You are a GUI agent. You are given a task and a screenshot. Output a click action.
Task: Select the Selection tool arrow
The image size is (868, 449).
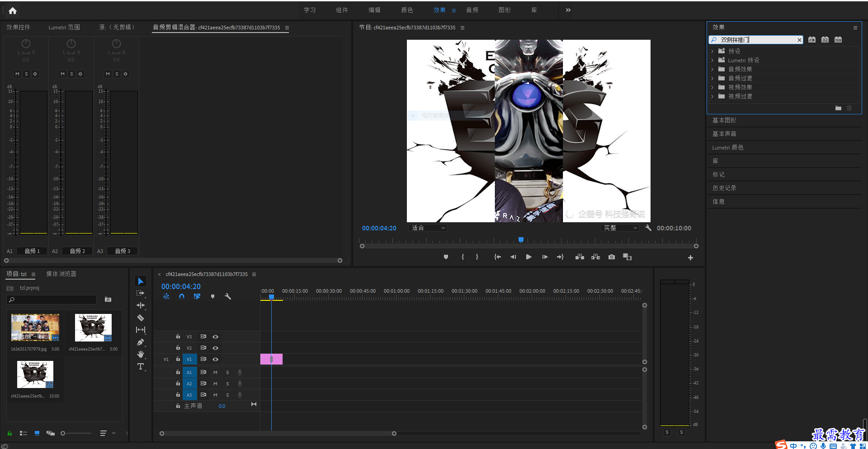(141, 281)
